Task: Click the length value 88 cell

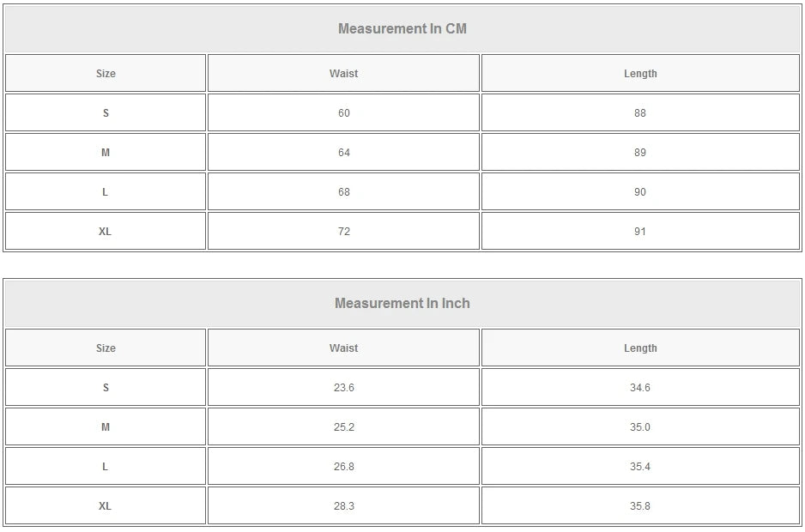Action: pos(640,113)
